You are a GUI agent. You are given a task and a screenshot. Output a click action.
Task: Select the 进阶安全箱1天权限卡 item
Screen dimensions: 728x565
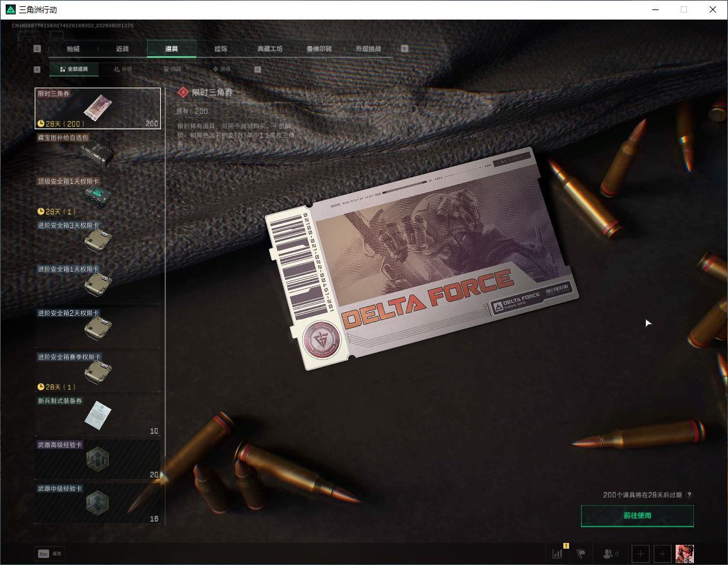[x=98, y=283]
